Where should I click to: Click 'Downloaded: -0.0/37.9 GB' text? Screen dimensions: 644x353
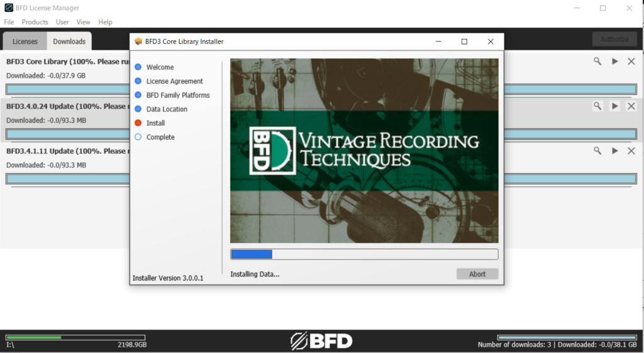pos(46,76)
